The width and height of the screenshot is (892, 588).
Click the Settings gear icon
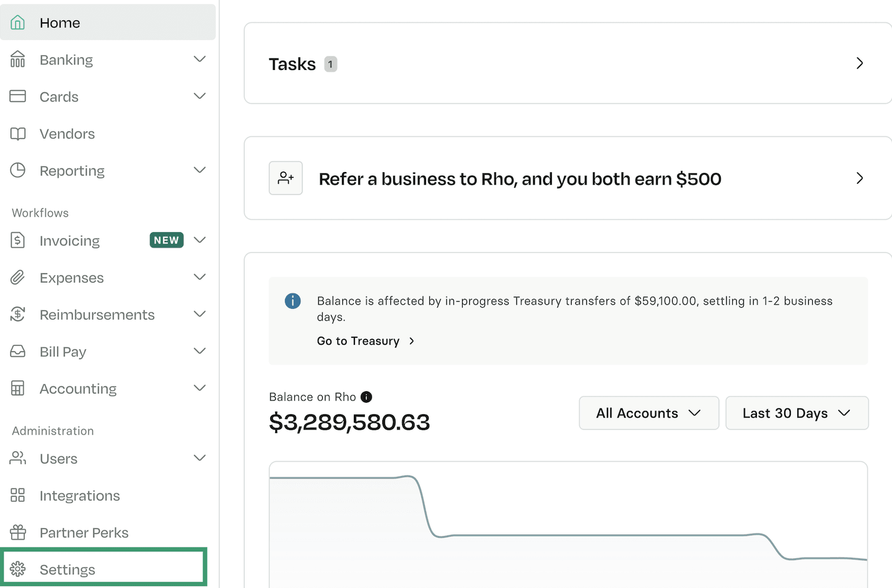coord(18,569)
